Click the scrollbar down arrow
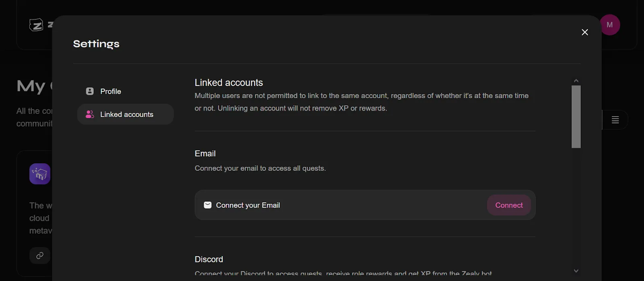644x281 pixels. (x=576, y=271)
